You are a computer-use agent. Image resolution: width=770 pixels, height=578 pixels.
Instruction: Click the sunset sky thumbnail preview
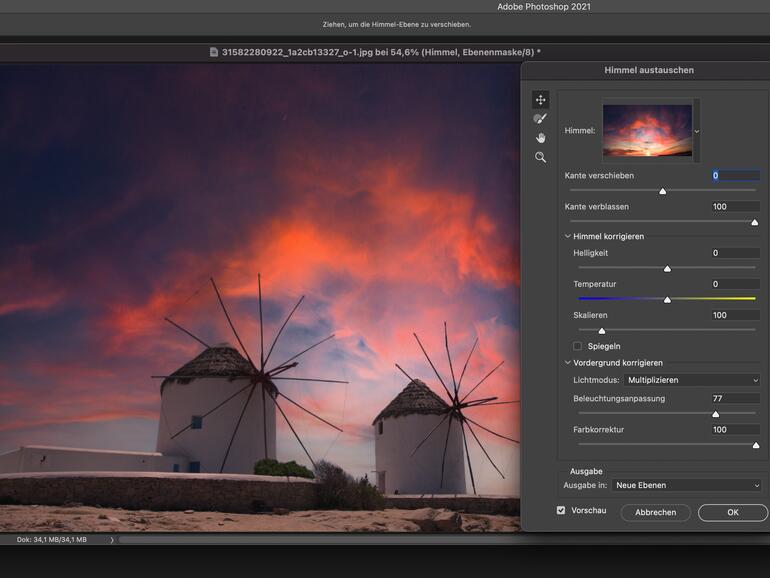coord(647,130)
